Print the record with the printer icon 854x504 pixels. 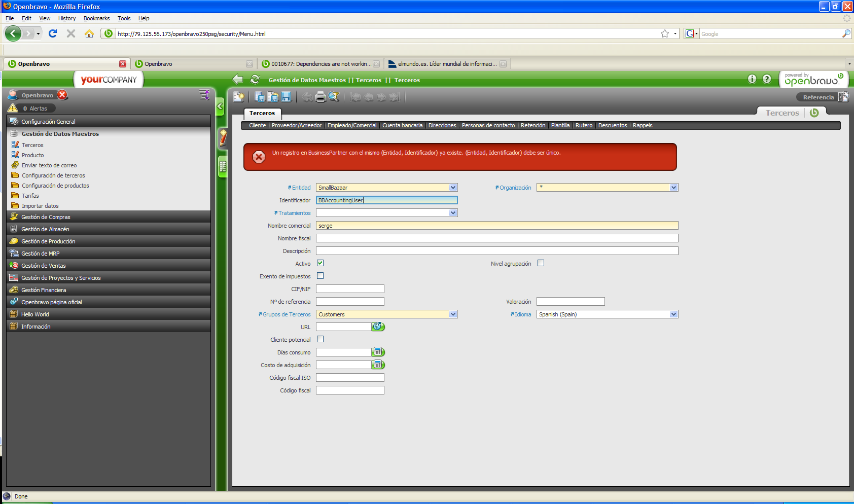(x=321, y=97)
